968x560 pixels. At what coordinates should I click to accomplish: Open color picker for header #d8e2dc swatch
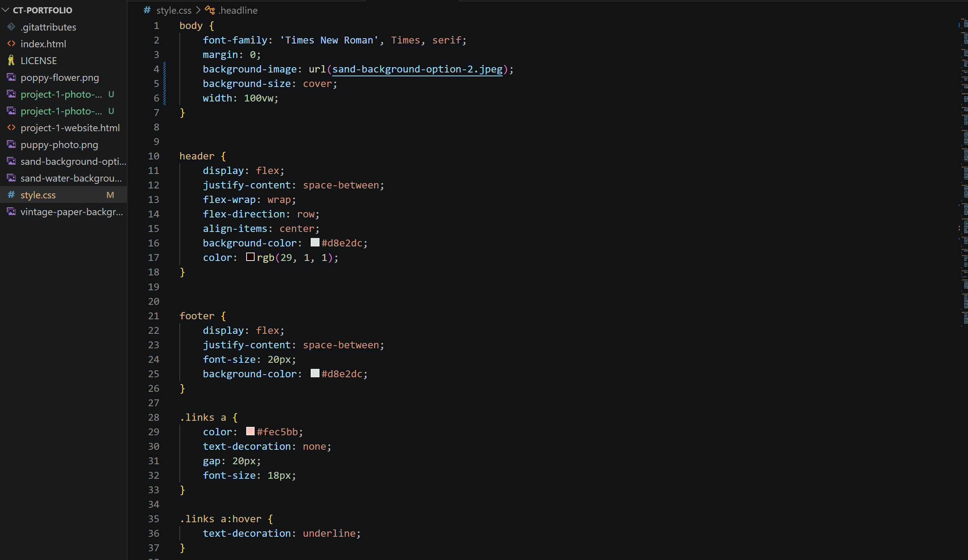[x=315, y=243]
